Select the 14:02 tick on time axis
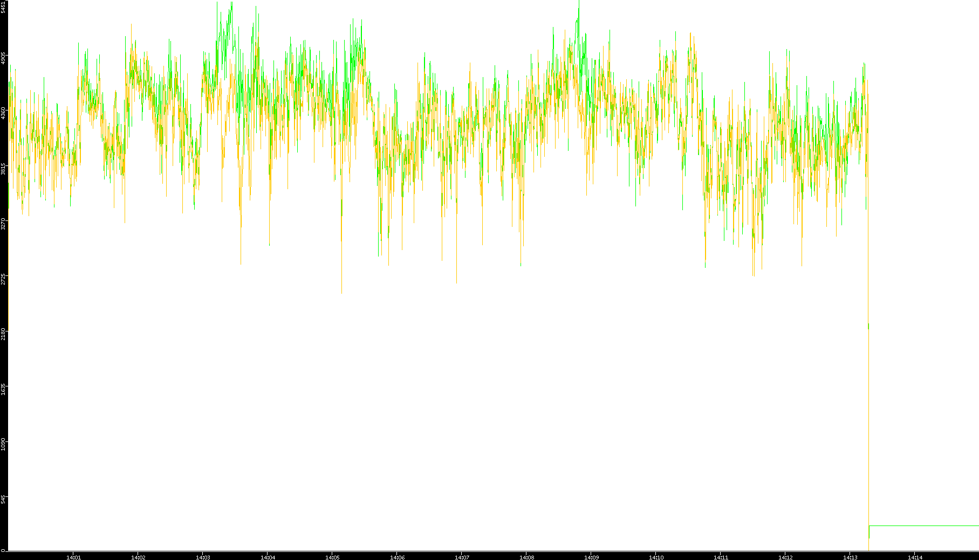The height and width of the screenshot is (560, 979). (138, 557)
